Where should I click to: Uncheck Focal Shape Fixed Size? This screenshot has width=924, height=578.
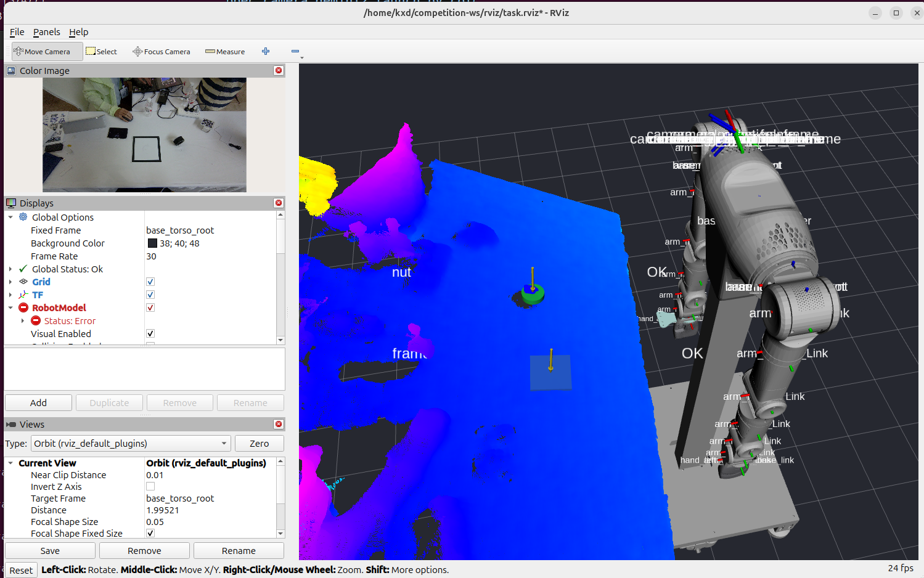coord(150,533)
